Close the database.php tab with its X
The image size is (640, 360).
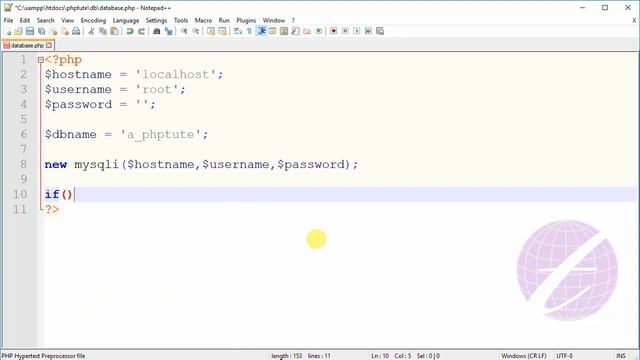(49, 45)
